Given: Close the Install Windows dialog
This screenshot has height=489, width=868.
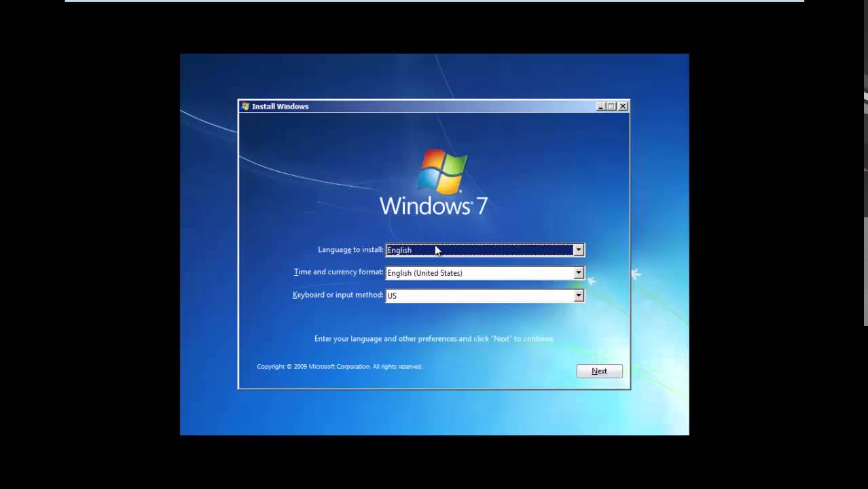Looking at the screenshot, I should [x=623, y=106].
